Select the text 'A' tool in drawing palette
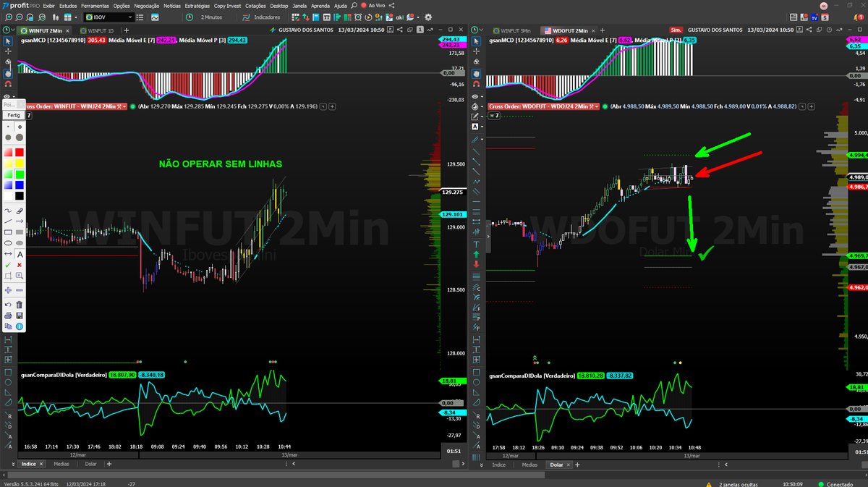 tap(20, 254)
